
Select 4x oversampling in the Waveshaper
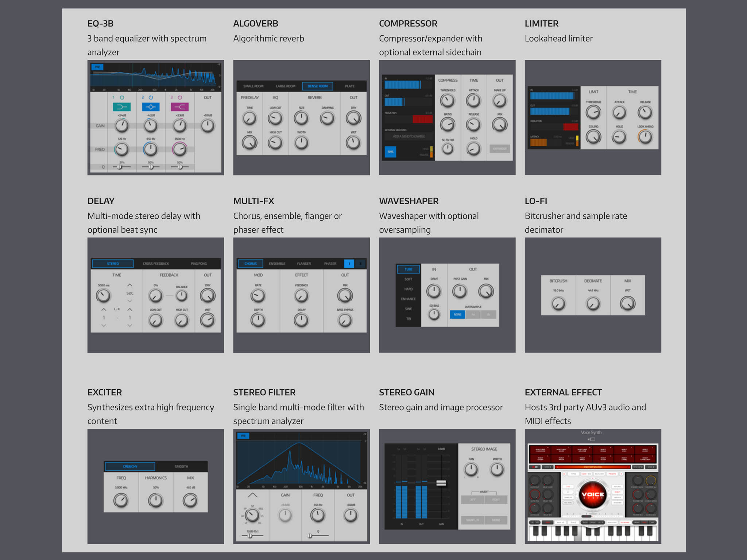tap(473, 314)
